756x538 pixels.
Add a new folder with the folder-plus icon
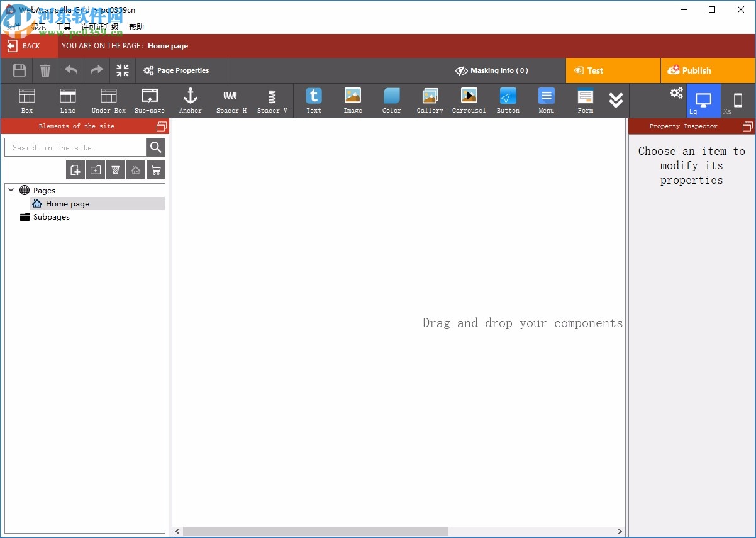(96, 170)
